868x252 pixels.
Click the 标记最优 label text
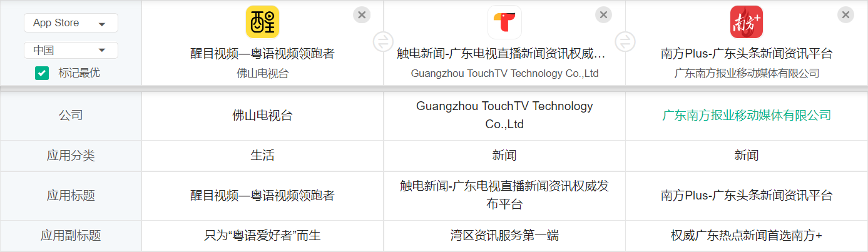click(79, 73)
